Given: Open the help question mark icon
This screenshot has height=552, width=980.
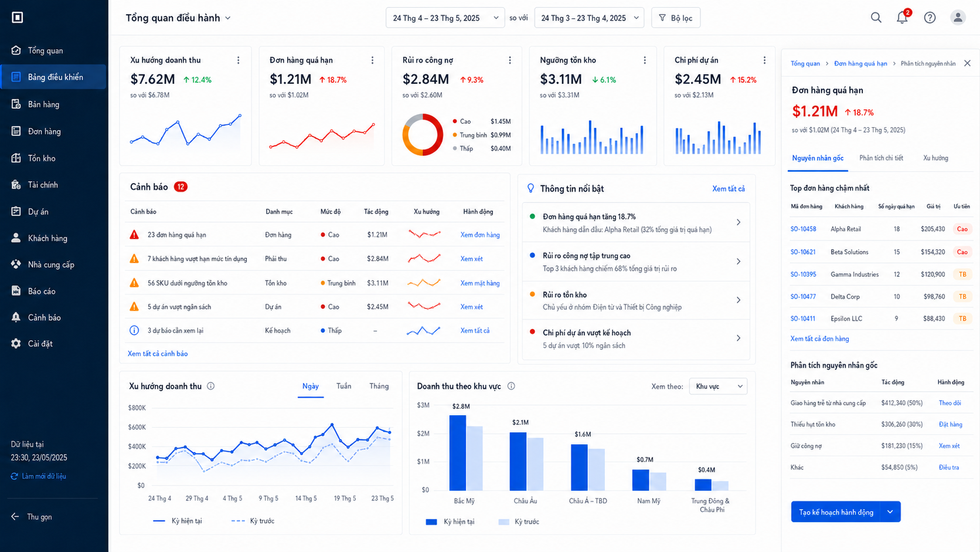Looking at the screenshot, I should coord(930,18).
